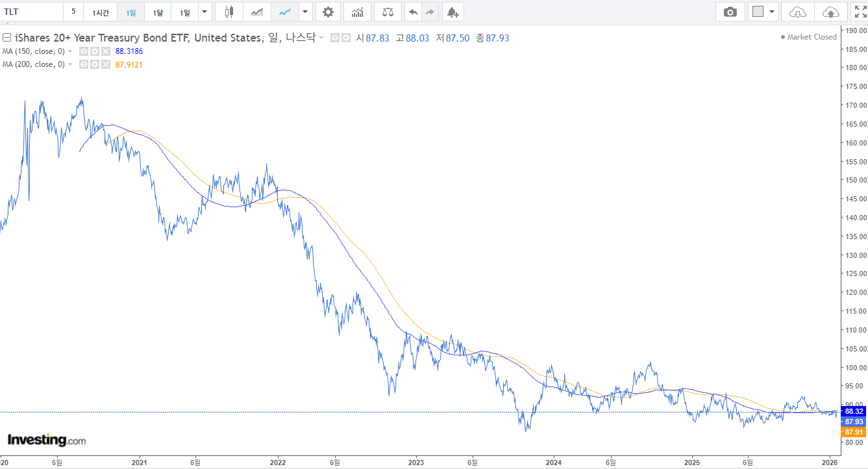Load chart layout from cloud

[798, 12]
